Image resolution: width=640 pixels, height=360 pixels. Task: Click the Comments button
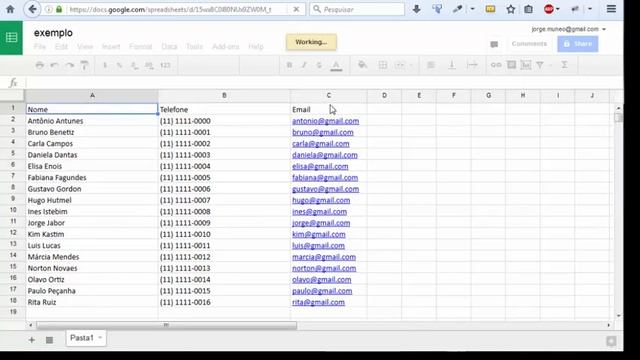529,44
